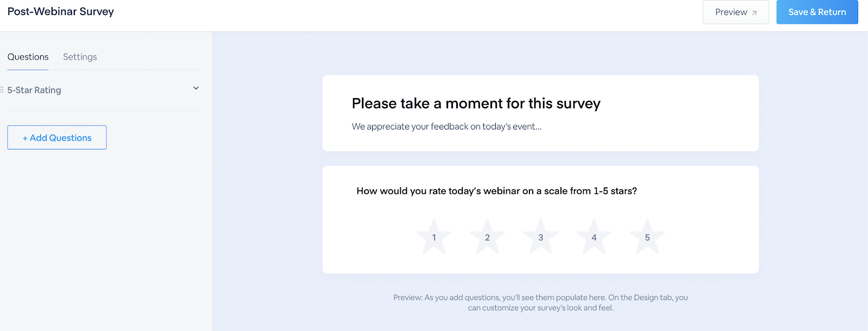
Task: Select the 5-Star Rating question item
Action: 34,90
